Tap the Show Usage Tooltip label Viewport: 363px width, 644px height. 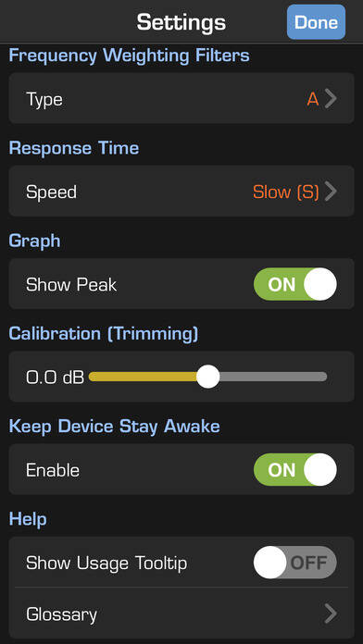pyautogui.click(x=106, y=563)
